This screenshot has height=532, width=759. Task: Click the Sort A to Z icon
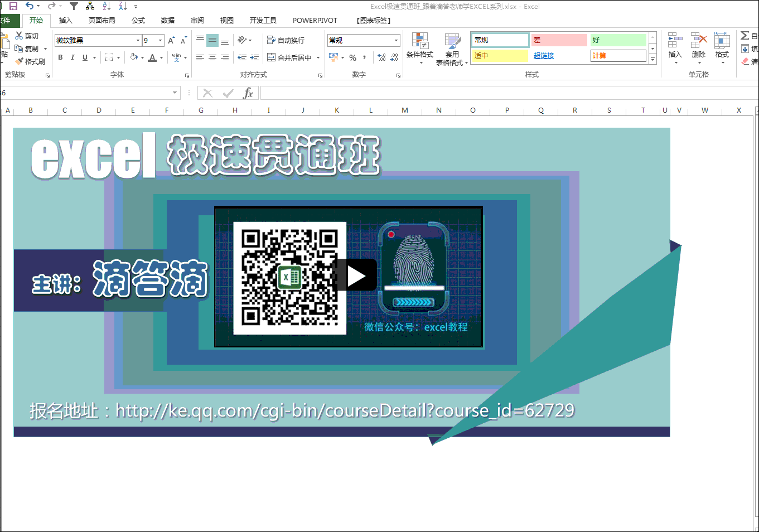[x=107, y=6]
